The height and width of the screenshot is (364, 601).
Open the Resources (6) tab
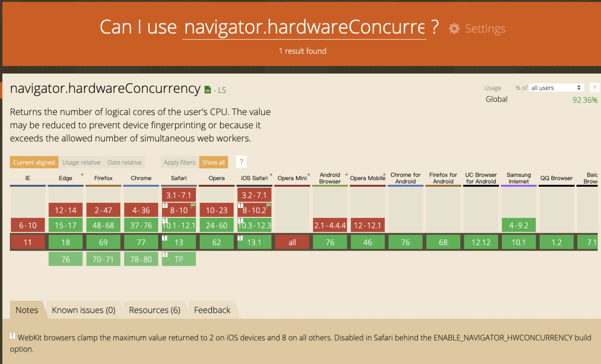[155, 310]
